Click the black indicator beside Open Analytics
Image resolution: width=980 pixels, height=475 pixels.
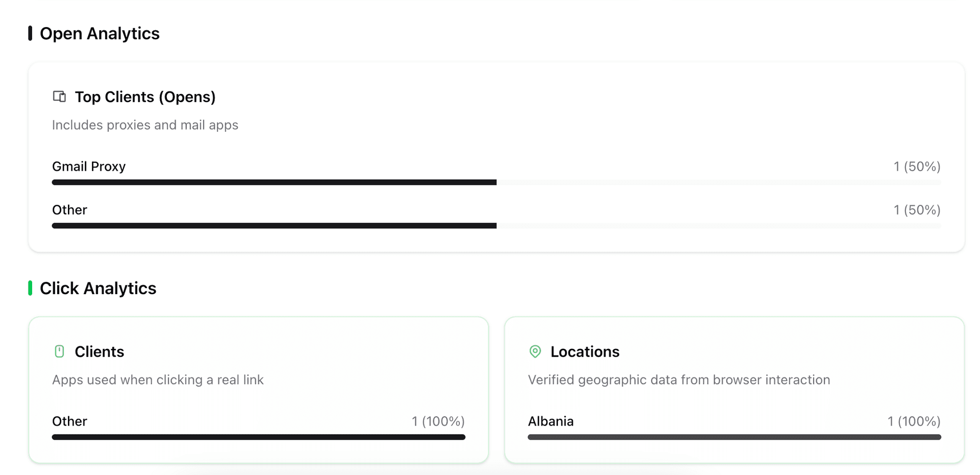(30, 33)
